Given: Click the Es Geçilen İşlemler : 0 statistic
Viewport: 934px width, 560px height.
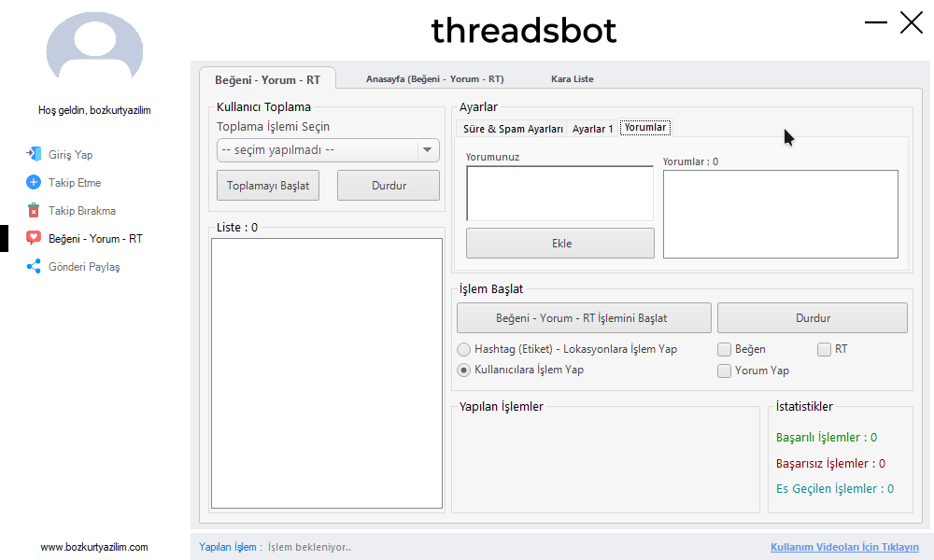Looking at the screenshot, I should (834, 488).
